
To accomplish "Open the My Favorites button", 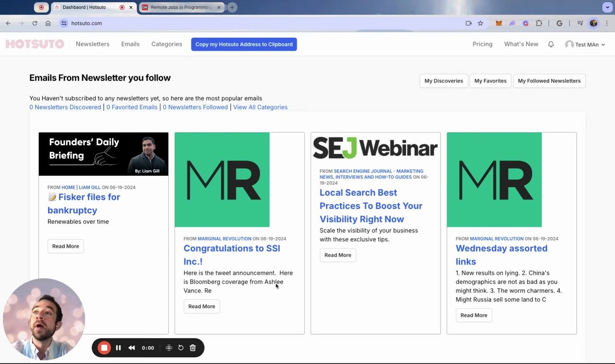I will tap(491, 81).
